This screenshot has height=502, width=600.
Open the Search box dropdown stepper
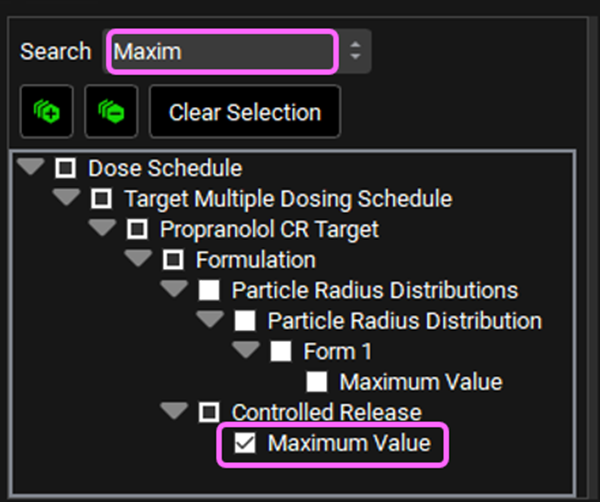(x=355, y=51)
